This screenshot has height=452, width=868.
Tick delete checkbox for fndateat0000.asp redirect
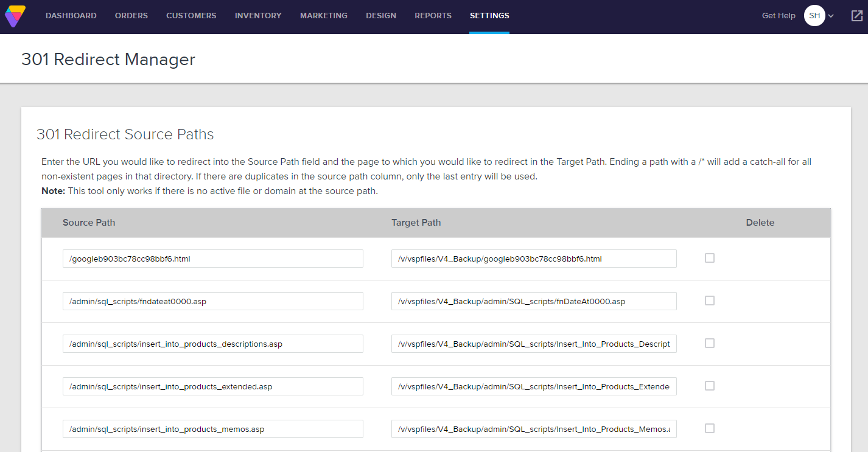pyautogui.click(x=709, y=301)
